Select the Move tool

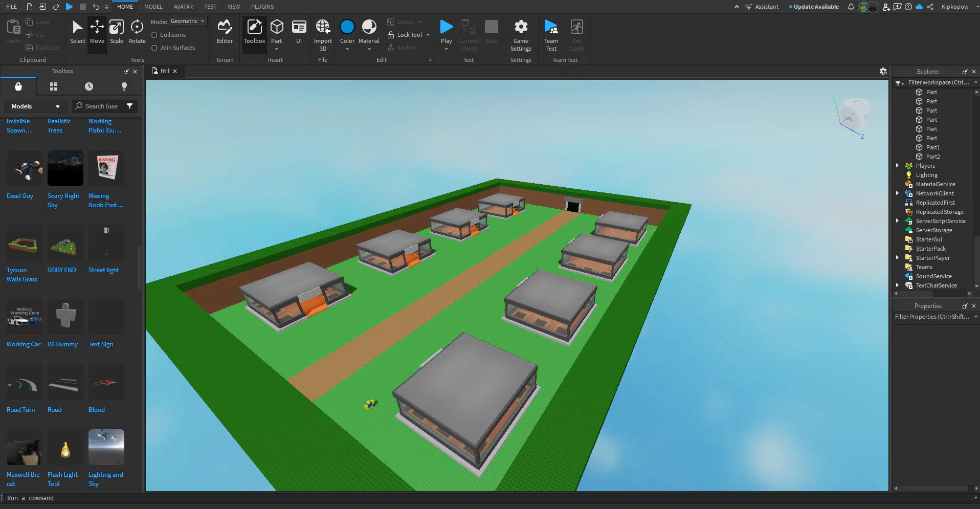tap(97, 32)
